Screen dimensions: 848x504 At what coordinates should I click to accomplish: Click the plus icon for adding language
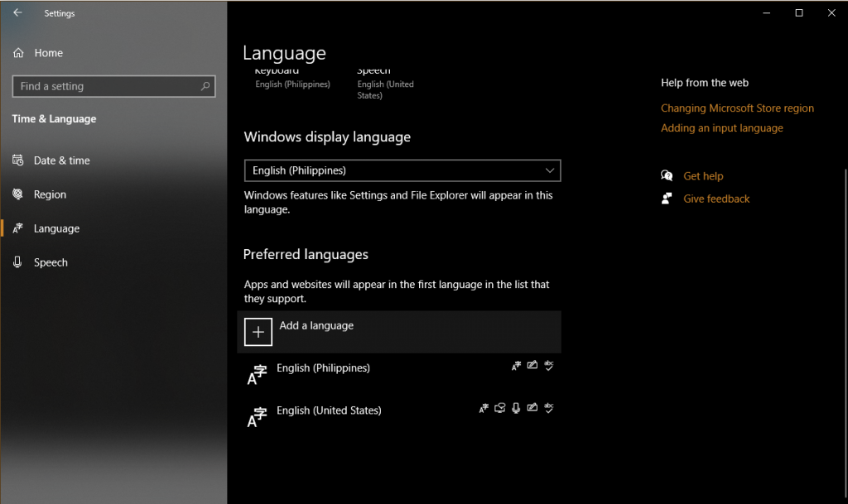pos(258,332)
